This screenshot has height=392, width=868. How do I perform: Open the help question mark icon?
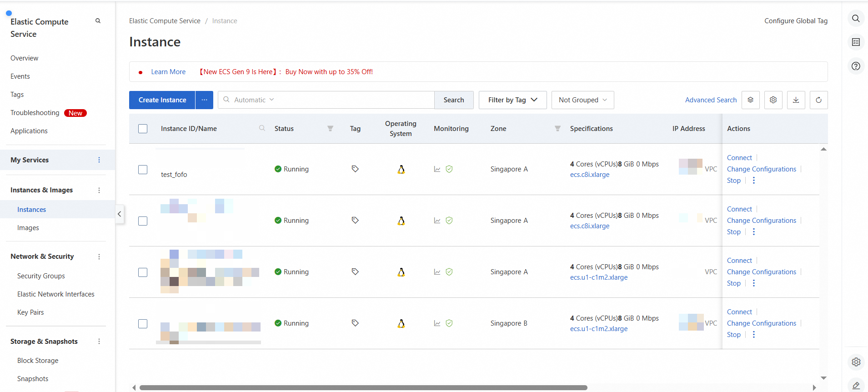pos(856,66)
